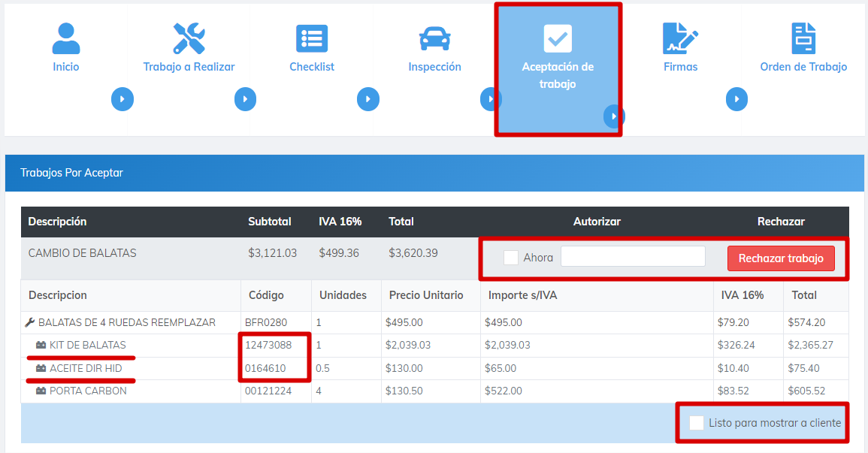Switch to the Orden de Trabajo step label
This screenshot has height=453, width=868.
[x=803, y=67]
